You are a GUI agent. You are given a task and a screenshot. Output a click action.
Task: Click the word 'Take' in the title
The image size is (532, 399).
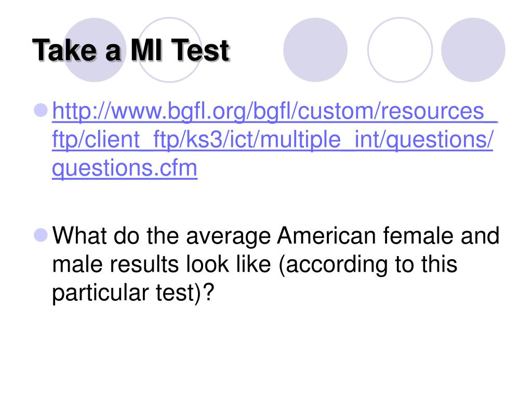(x=64, y=50)
